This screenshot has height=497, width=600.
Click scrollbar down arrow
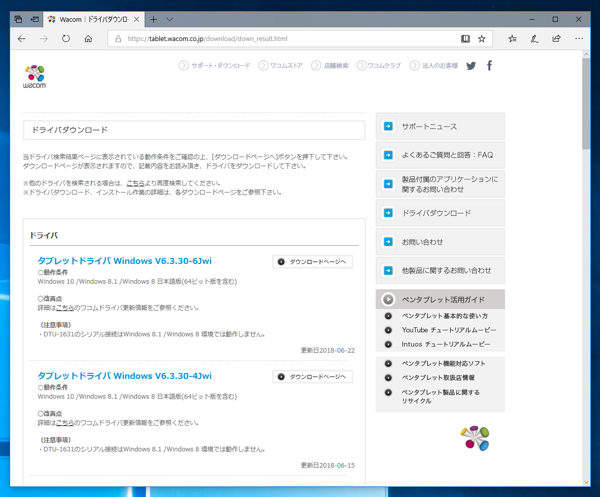[x=586, y=482]
